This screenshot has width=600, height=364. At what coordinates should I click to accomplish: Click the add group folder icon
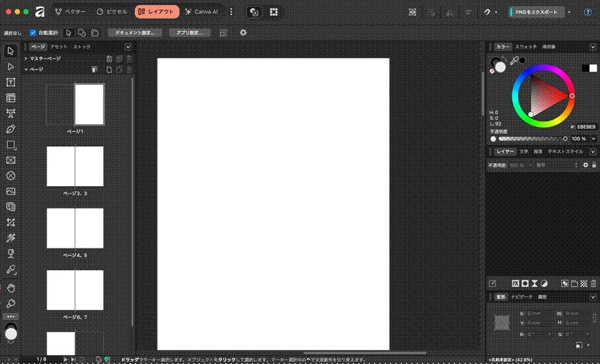pos(574,284)
